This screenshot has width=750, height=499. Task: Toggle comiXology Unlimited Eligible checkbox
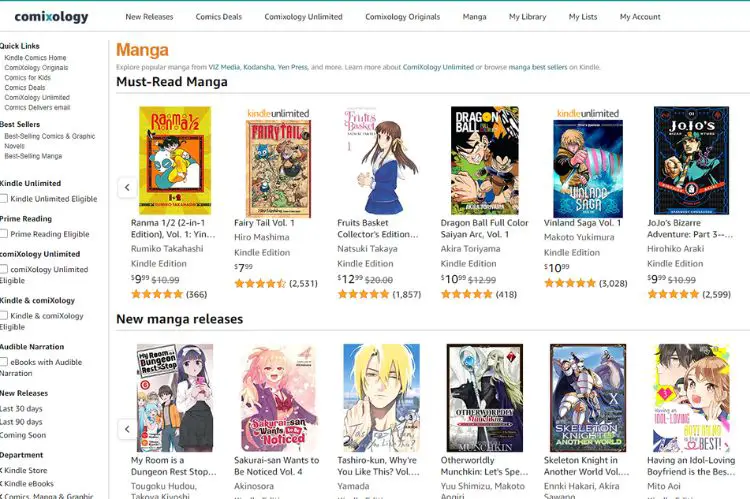[4, 269]
